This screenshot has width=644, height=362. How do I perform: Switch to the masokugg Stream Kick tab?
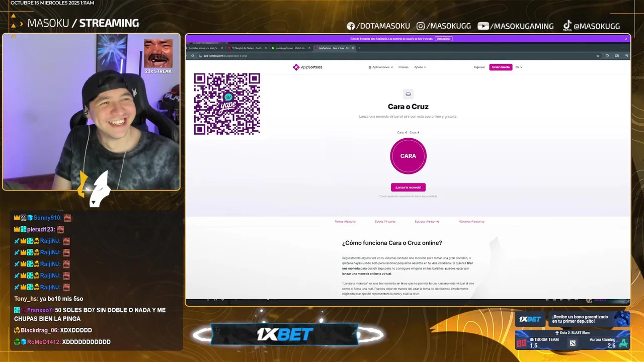pos(289,48)
